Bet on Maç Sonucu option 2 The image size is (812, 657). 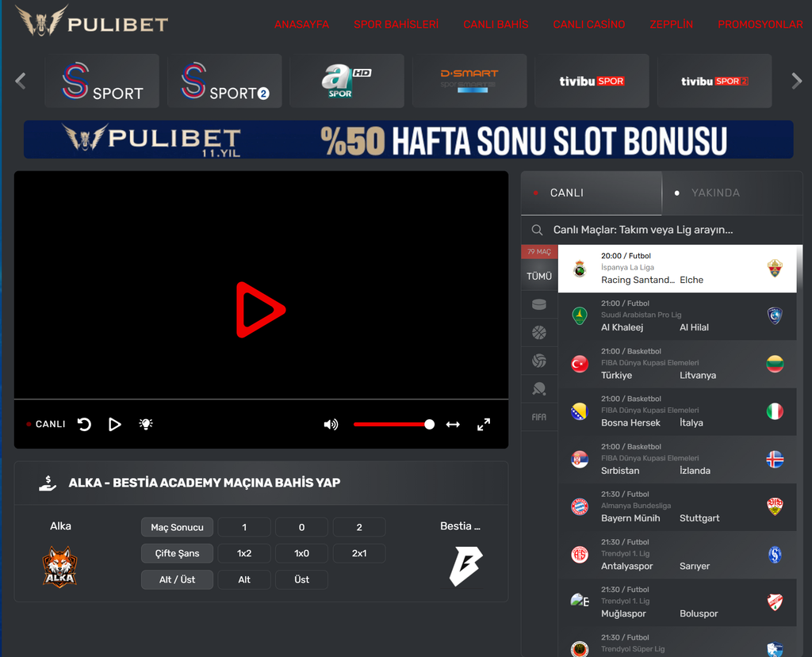[359, 527]
